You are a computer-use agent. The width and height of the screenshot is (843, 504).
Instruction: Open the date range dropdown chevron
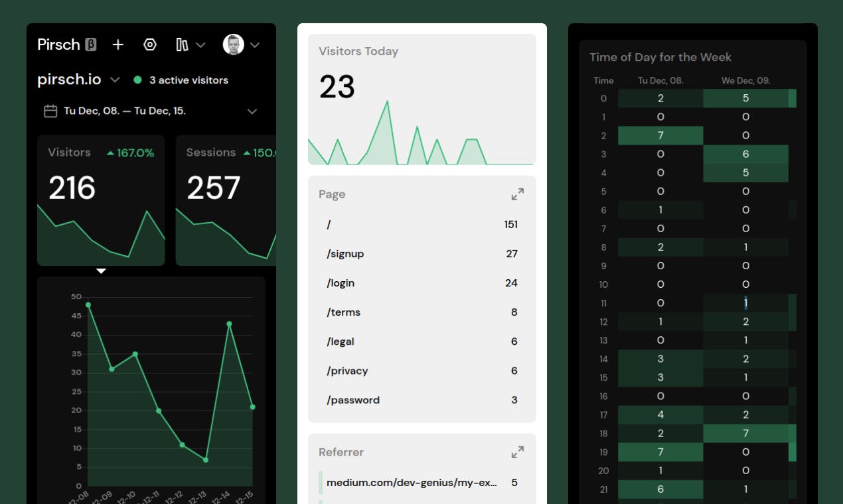(252, 111)
